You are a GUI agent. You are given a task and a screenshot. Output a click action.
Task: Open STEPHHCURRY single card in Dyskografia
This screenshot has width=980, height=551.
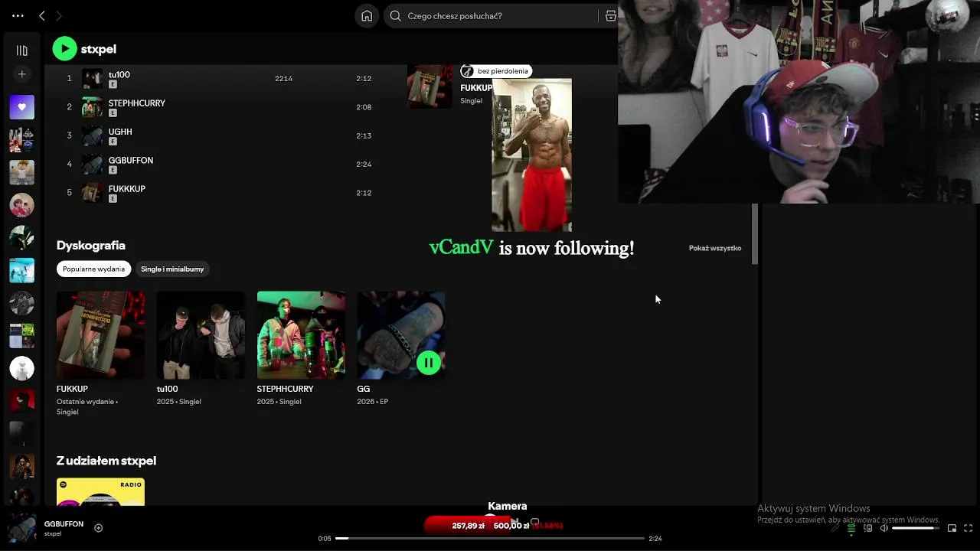[301, 349]
